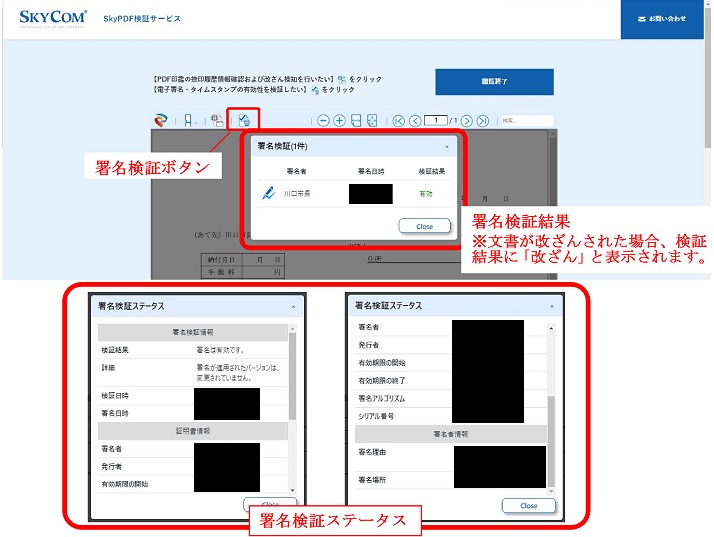The width and height of the screenshot is (714, 537).
Task: Jump to the first page icon
Action: (x=398, y=121)
